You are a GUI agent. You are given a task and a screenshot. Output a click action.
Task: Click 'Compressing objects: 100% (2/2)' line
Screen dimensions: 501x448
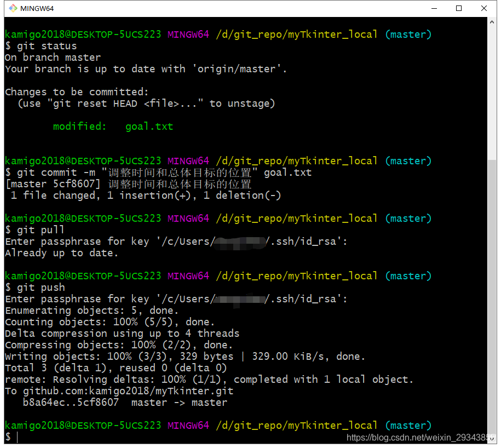click(119, 345)
